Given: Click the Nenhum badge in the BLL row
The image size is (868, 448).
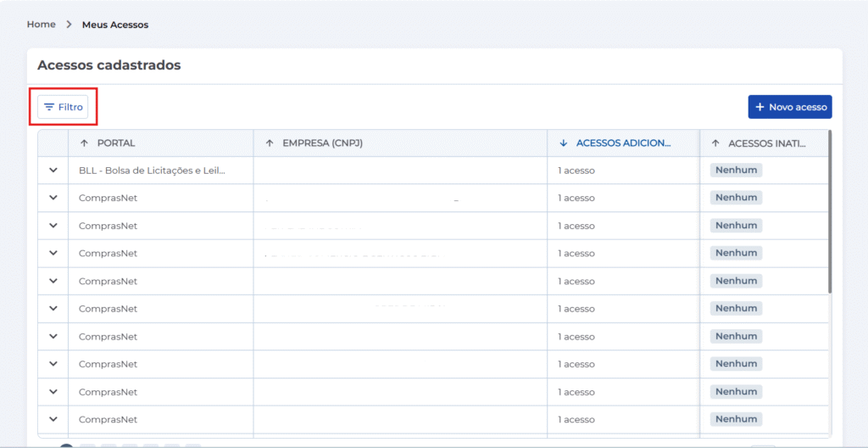Looking at the screenshot, I should [x=736, y=171].
